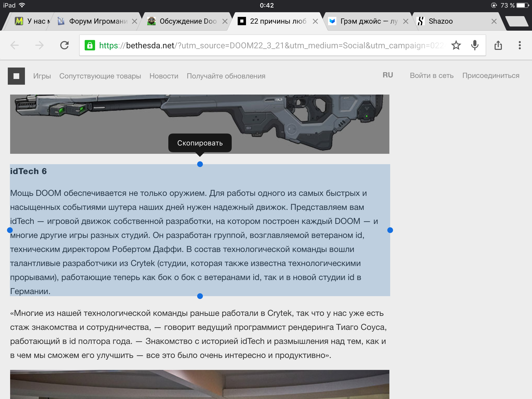
Task: Tap the 0:42 clock in status bar
Action: pyautogui.click(x=267, y=5)
